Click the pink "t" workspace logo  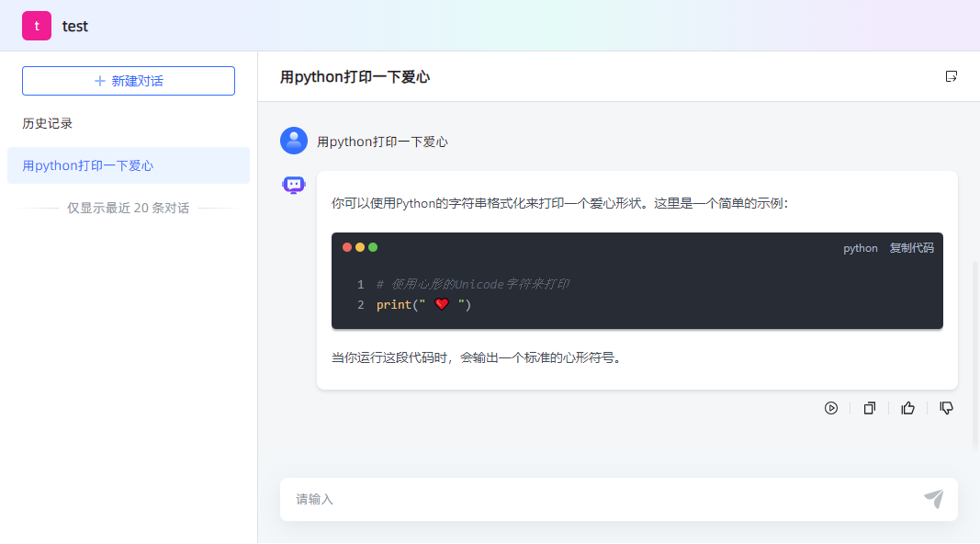point(37,26)
